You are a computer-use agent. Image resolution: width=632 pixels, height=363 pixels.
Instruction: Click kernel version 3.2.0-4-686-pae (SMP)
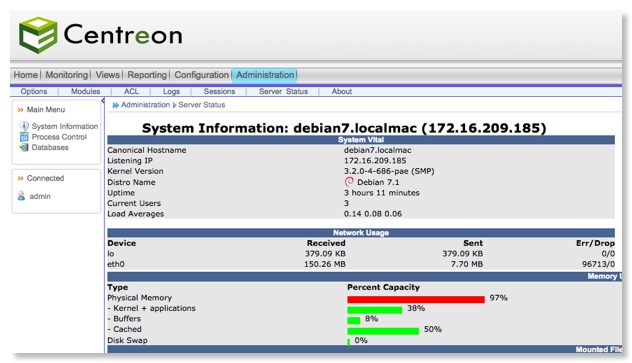coord(389,171)
